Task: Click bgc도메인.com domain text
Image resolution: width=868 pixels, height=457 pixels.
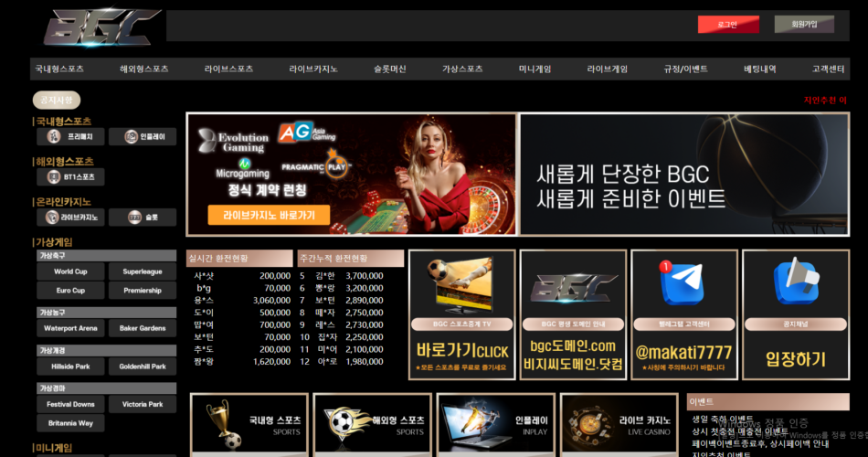Action: click(x=573, y=346)
